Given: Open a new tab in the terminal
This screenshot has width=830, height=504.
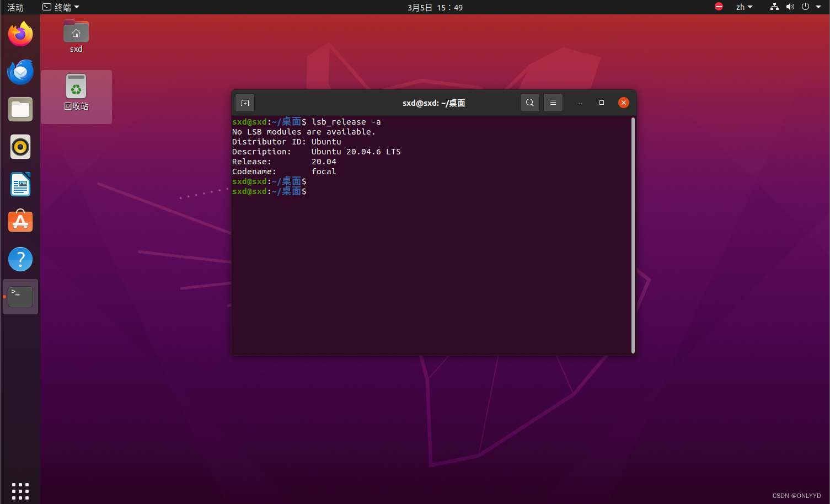Looking at the screenshot, I should click(245, 103).
